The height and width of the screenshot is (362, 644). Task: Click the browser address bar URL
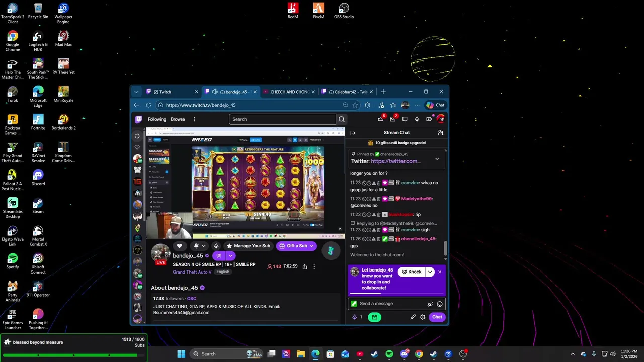click(x=201, y=105)
